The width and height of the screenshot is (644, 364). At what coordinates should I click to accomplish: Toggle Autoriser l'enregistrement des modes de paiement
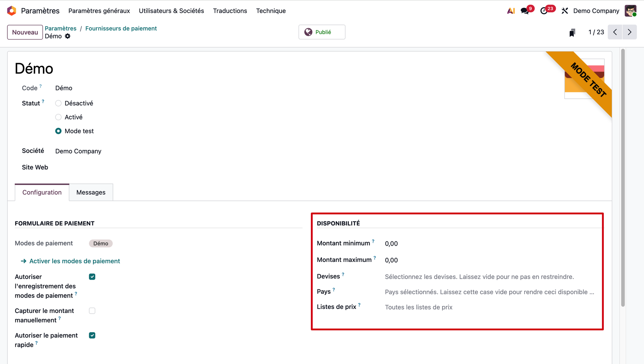pos(92,277)
